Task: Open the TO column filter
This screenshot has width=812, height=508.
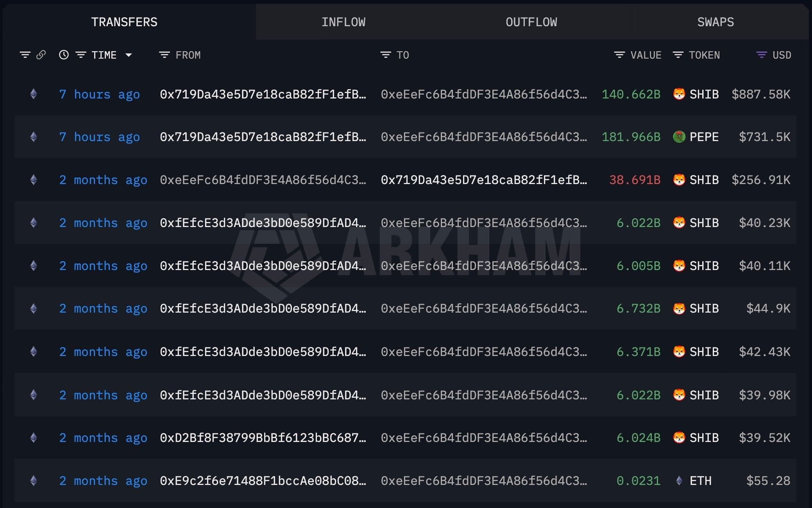Action: point(386,55)
